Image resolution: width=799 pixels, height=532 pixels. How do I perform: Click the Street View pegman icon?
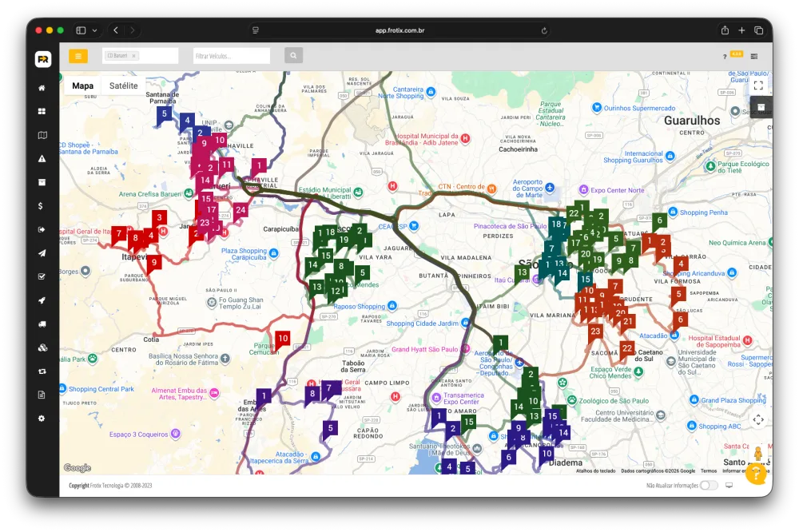[757, 452]
